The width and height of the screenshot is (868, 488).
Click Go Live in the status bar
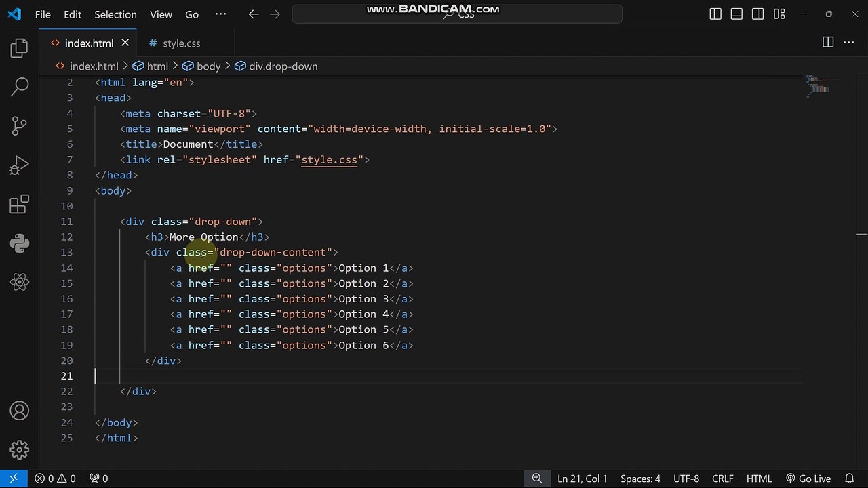coord(808,479)
